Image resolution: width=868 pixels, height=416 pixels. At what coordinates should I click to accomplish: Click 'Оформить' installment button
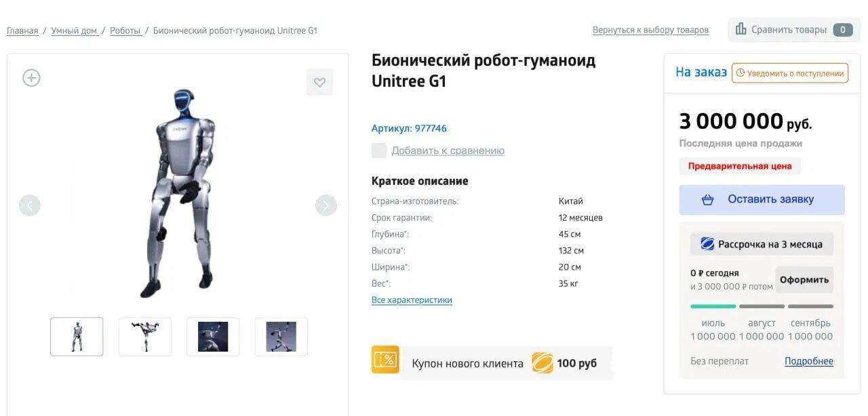tap(804, 280)
